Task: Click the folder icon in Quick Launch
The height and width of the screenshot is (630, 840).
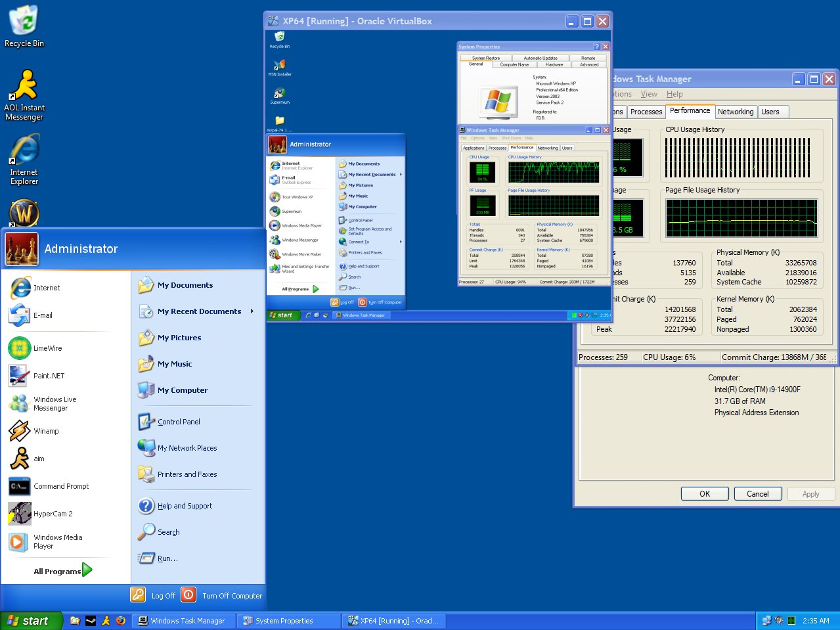Action: click(x=75, y=620)
